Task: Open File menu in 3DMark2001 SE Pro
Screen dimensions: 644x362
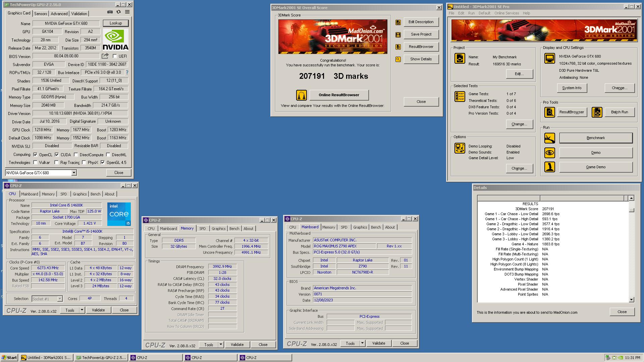Action: [x=451, y=13]
